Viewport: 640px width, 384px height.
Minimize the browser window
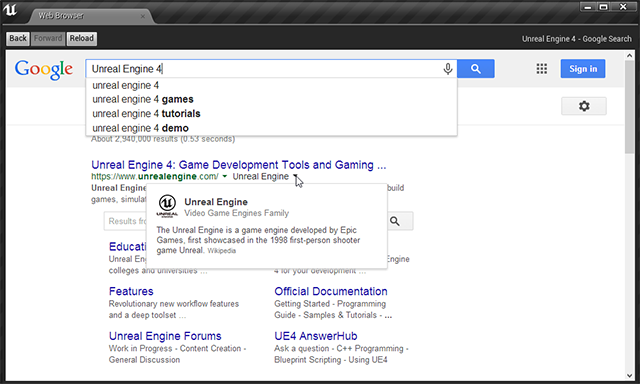pyautogui.click(x=588, y=7)
